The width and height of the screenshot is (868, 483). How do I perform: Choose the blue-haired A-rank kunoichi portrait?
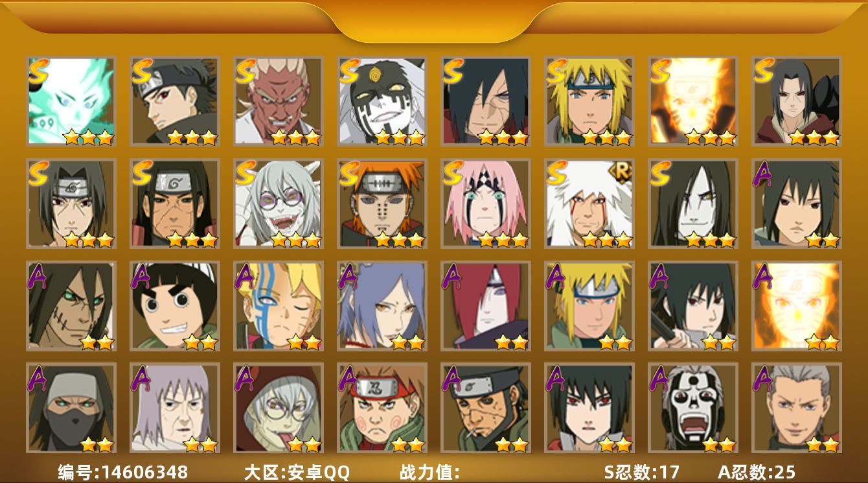point(382,306)
